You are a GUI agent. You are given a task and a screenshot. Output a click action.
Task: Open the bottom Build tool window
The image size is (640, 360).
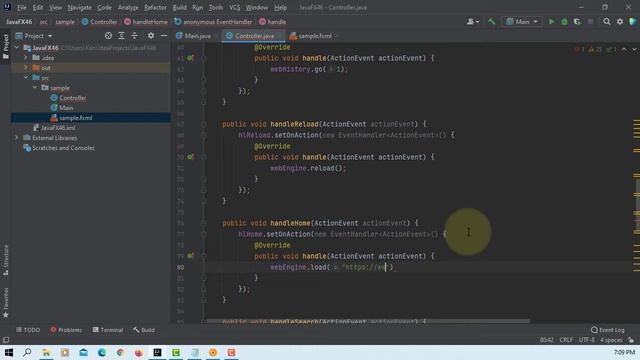tap(144, 330)
